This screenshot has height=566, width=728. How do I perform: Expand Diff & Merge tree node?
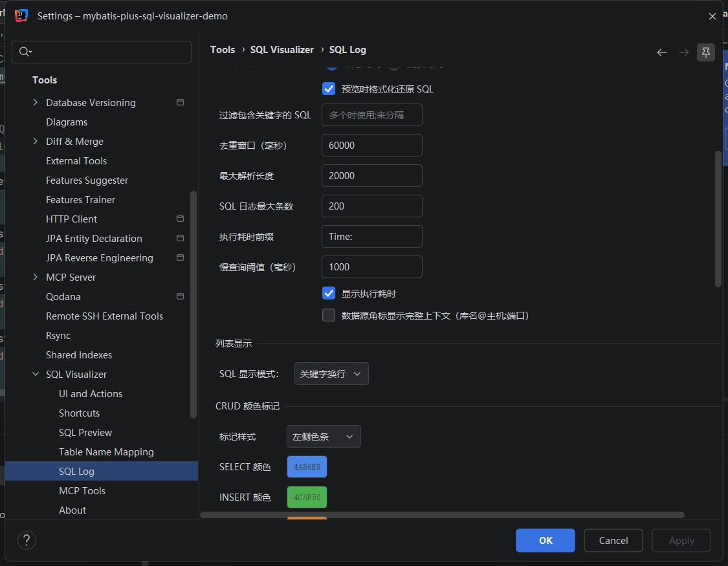(36, 141)
